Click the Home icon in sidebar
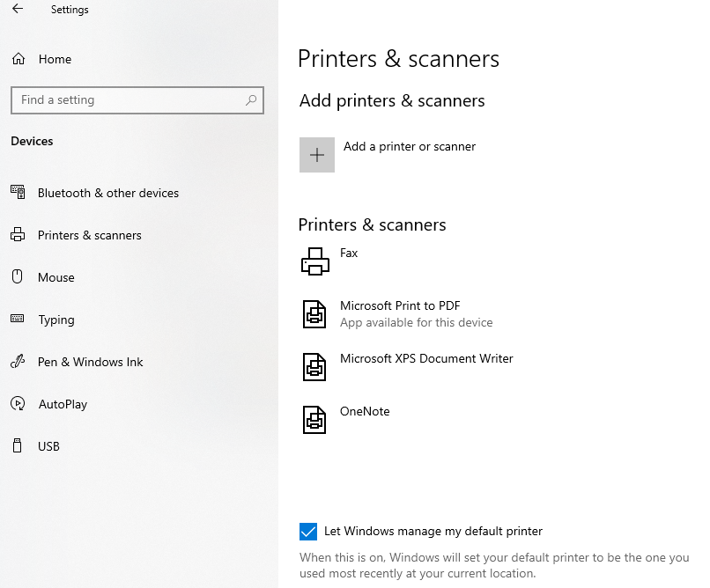 pos(18,59)
